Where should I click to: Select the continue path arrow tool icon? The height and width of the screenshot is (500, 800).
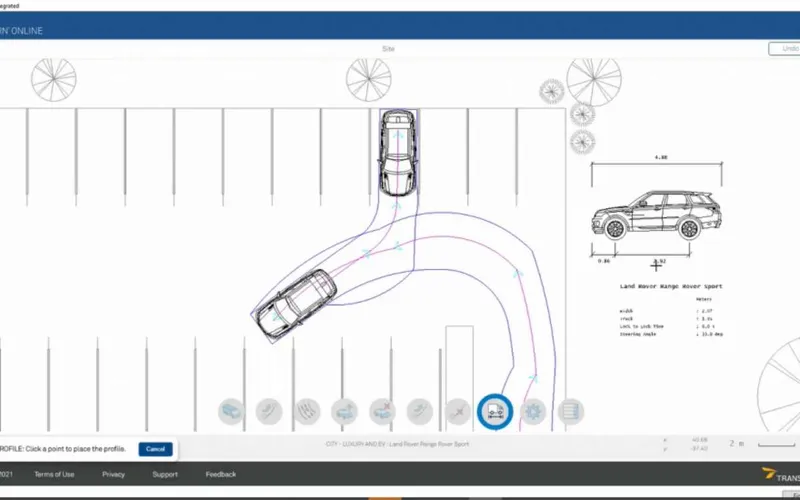point(420,411)
